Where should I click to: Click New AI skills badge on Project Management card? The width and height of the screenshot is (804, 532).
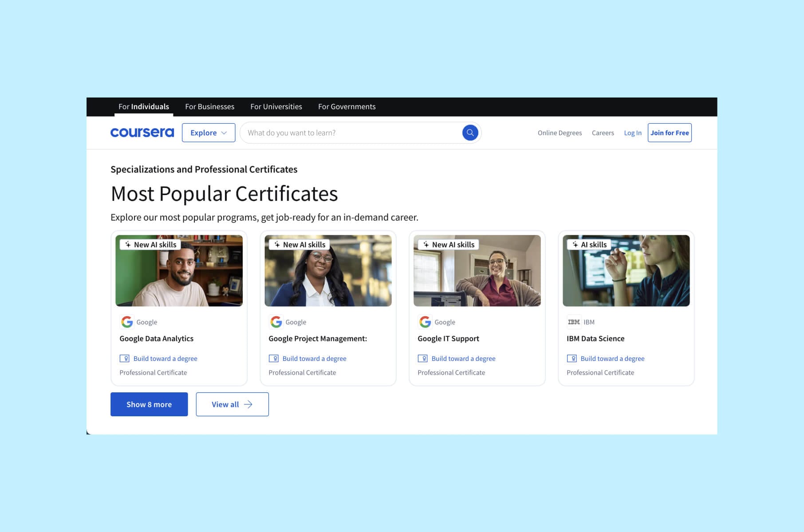click(300, 245)
